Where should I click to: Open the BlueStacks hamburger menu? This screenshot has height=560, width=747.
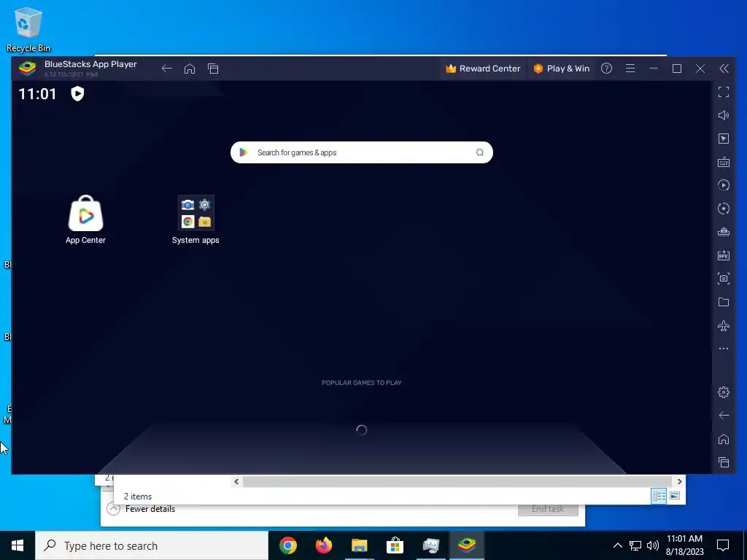point(630,69)
